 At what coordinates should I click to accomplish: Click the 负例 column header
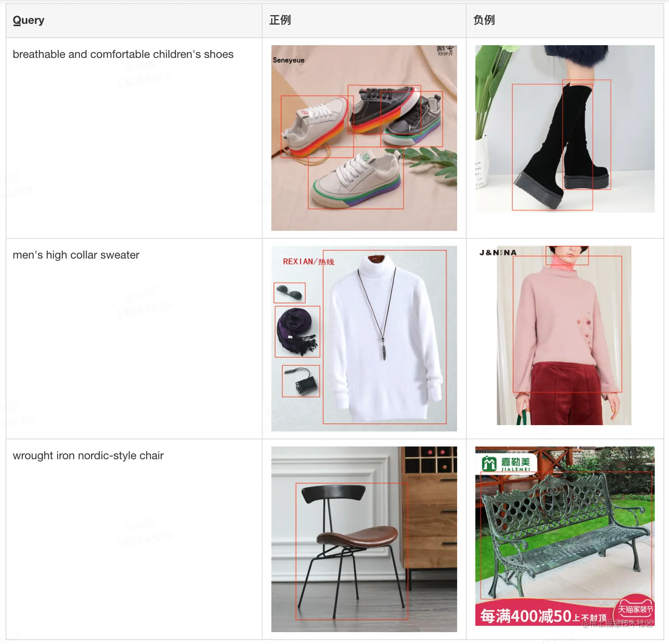point(484,20)
